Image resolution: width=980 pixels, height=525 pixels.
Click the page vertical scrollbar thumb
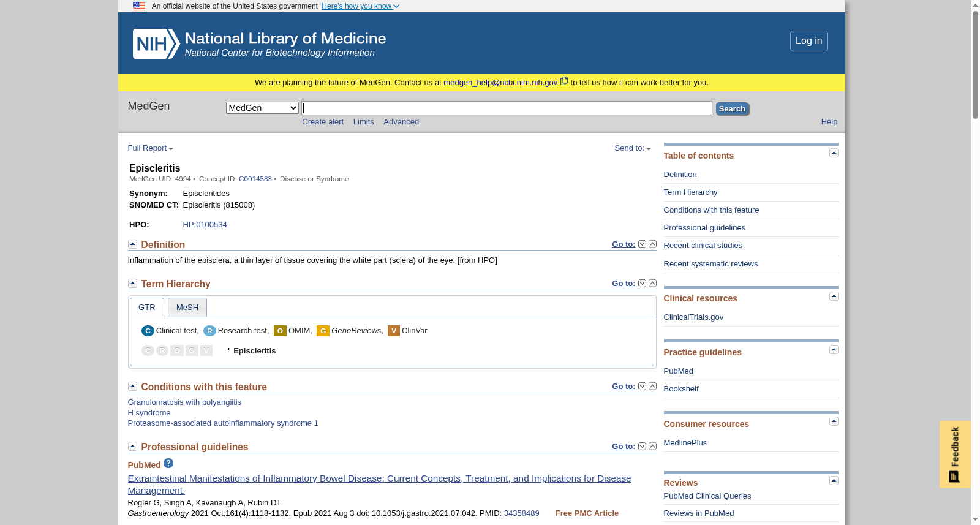tap(975, 64)
